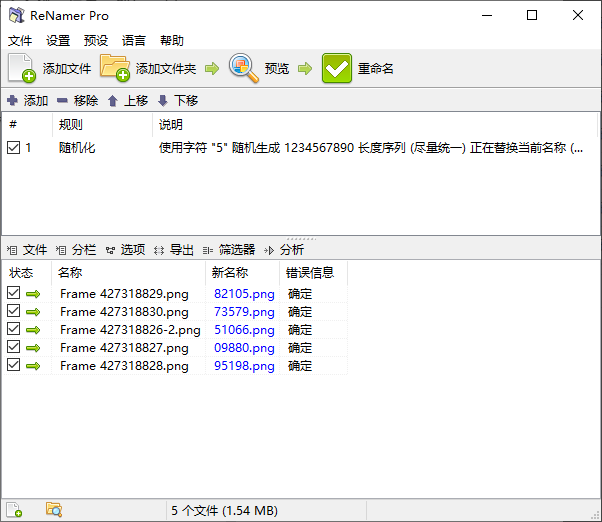Click the 上移 move up button
The image size is (602, 522).
pyautogui.click(x=128, y=101)
